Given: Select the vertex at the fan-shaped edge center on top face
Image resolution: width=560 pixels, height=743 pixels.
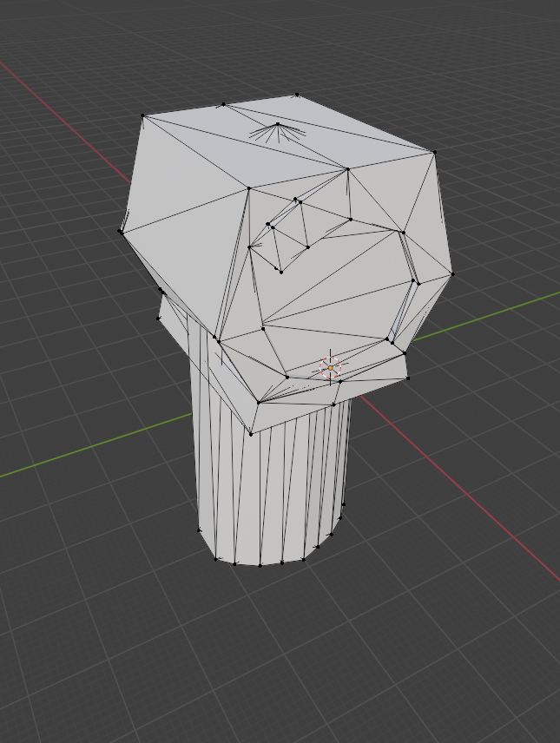Looking at the screenshot, I should 278,124.
